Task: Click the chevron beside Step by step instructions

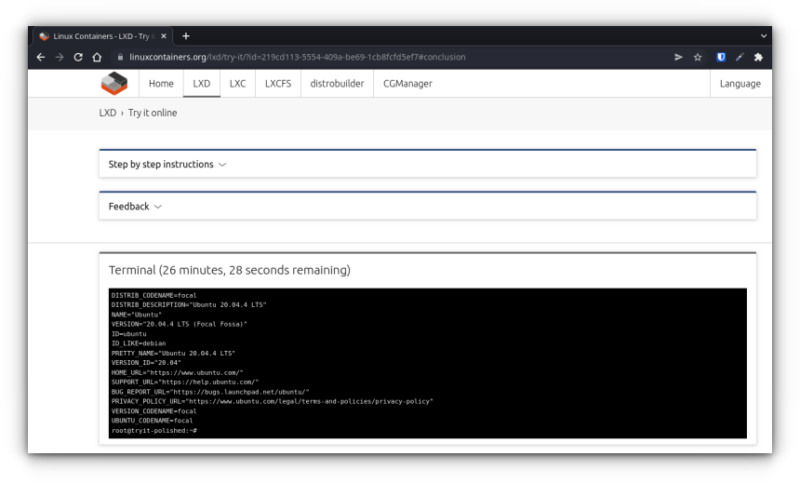Action: (x=222, y=165)
